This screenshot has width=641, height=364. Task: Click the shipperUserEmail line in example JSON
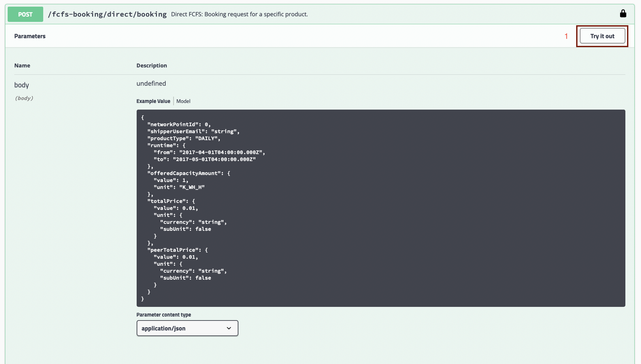[193, 132]
